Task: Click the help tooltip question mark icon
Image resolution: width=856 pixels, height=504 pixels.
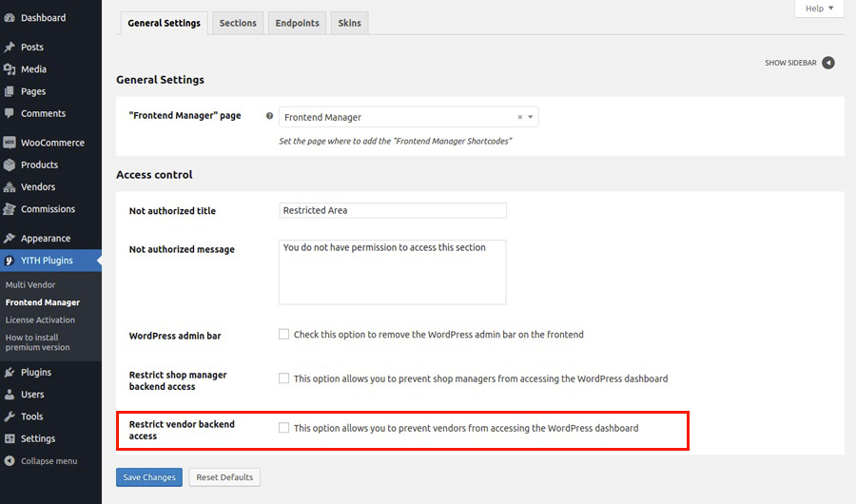Action: pyautogui.click(x=270, y=116)
